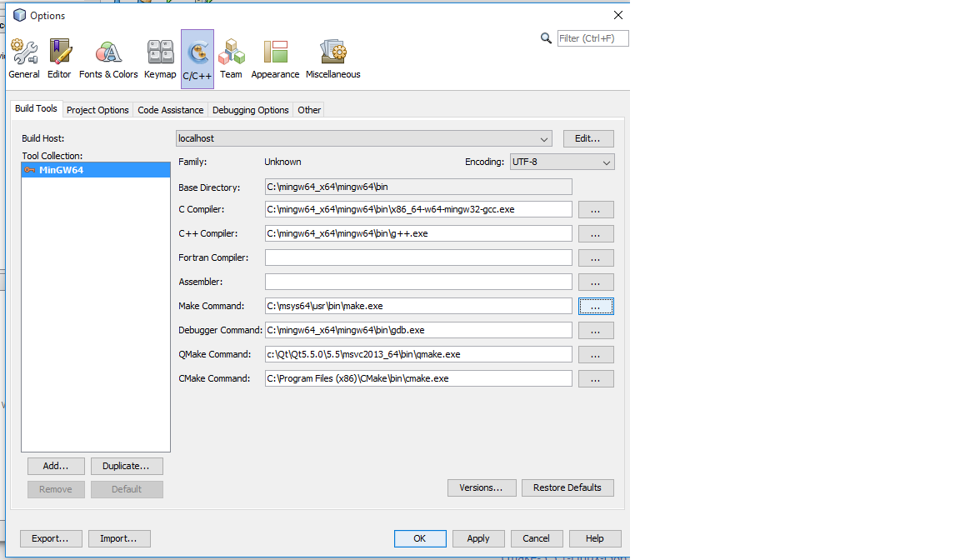Click the Versions... button
The image size is (960, 560).
[482, 487]
